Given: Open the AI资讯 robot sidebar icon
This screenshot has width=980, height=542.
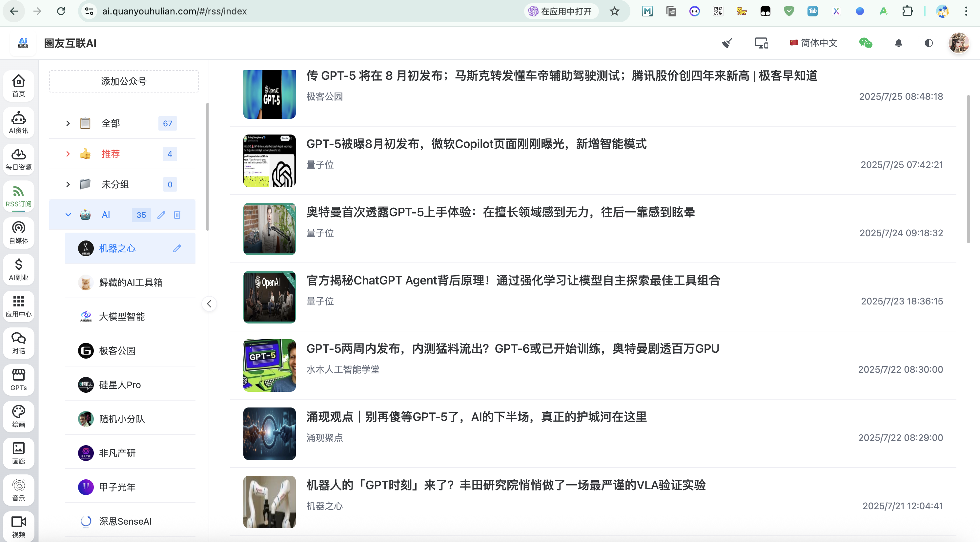Looking at the screenshot, I should (x=19, y=123).
